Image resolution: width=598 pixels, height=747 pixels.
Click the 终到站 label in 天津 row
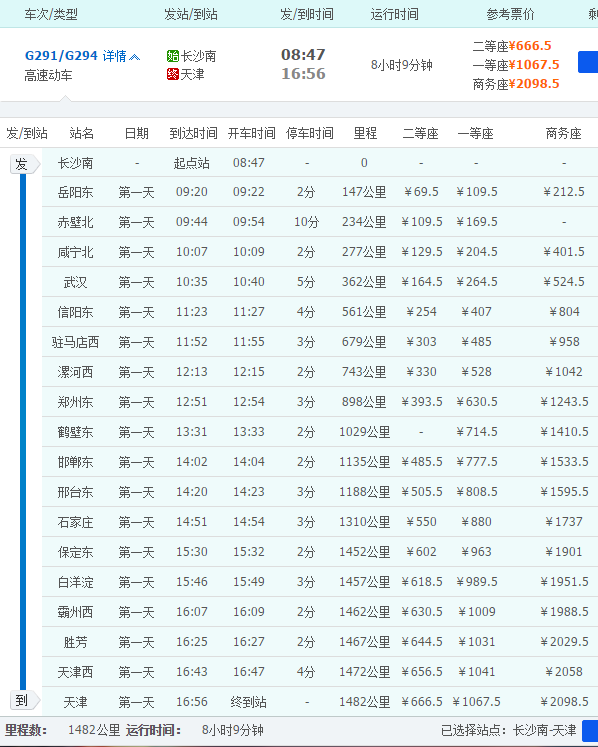[248, 702]
